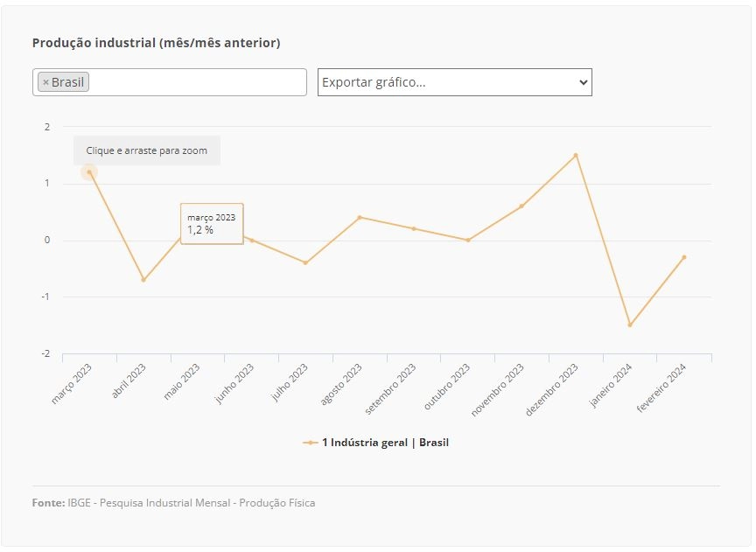The height and width of the screenshot is (552, 756).
Task: Click the Brasil tag label
Action: pos(67,82)
